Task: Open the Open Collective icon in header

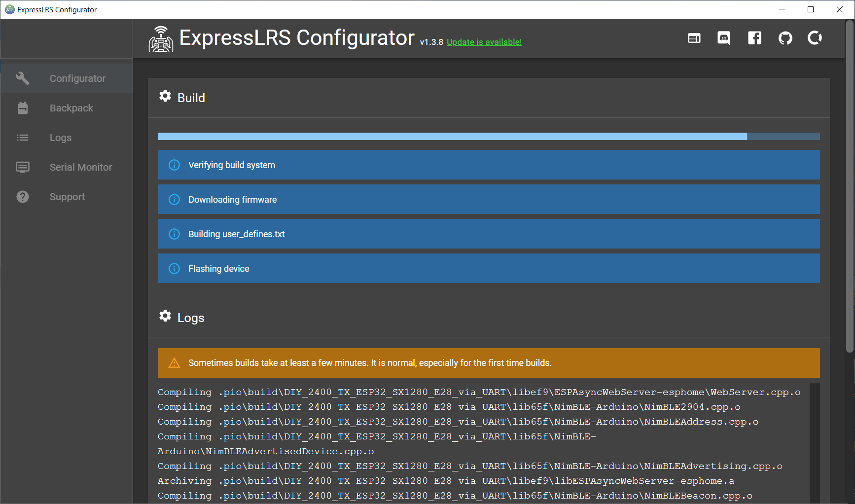Action: pyautogui.click(x=815, y=38)
